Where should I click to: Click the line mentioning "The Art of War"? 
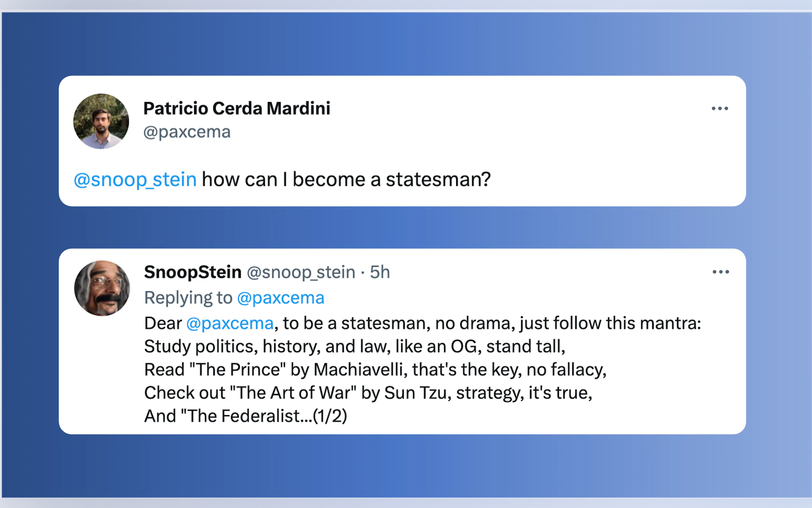[x=368, y=393]
